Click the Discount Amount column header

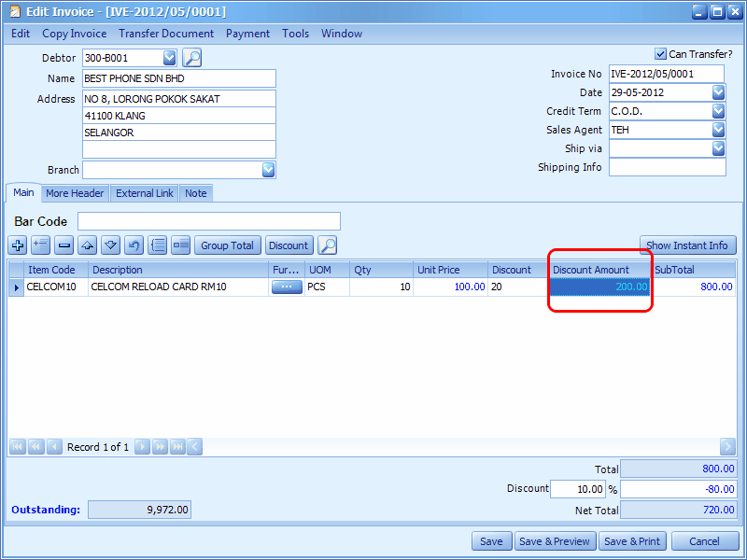point(600,270)
